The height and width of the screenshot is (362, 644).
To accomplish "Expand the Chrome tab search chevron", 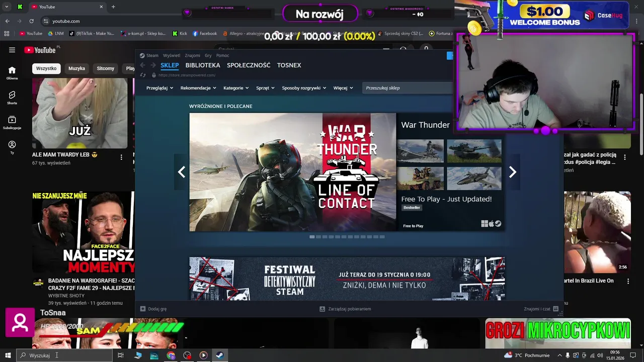I will coord(7,7).
